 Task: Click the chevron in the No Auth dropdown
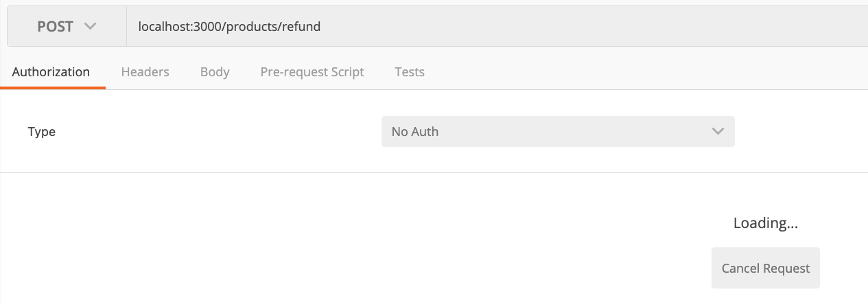point(718,131)
